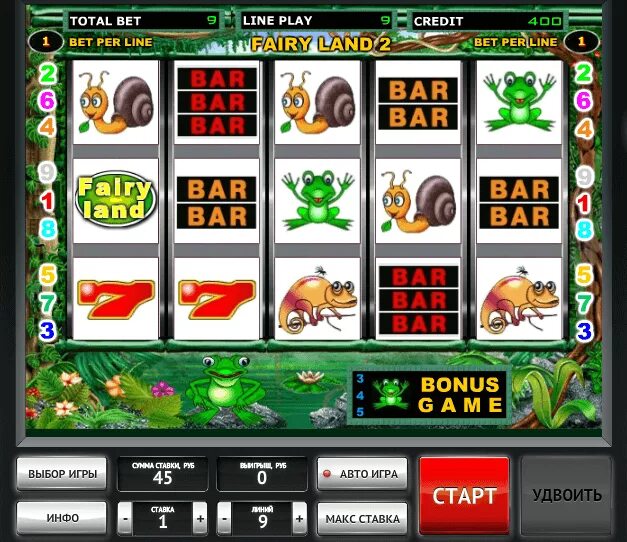Click the frog icon in Bonus Game panel
The height and width of the screenshot is (542, 627).
(390, 394)
